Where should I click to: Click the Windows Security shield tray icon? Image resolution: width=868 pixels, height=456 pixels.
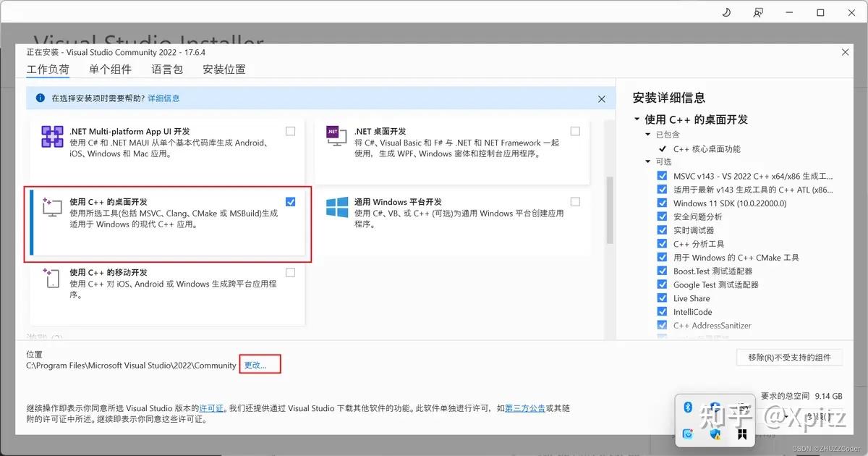[x=715, y=434]
